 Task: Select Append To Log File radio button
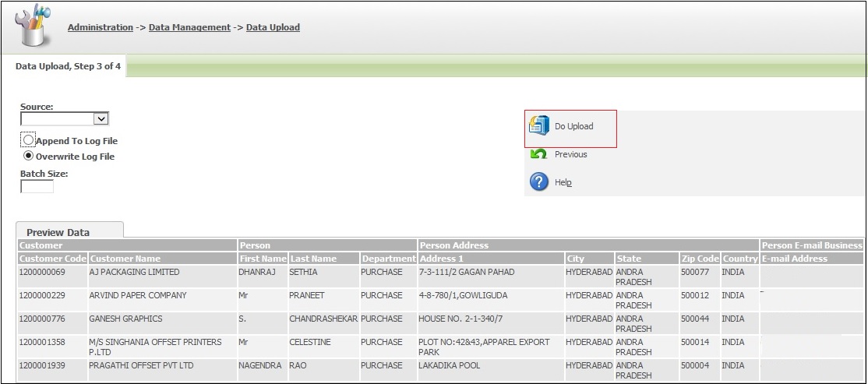29,141
